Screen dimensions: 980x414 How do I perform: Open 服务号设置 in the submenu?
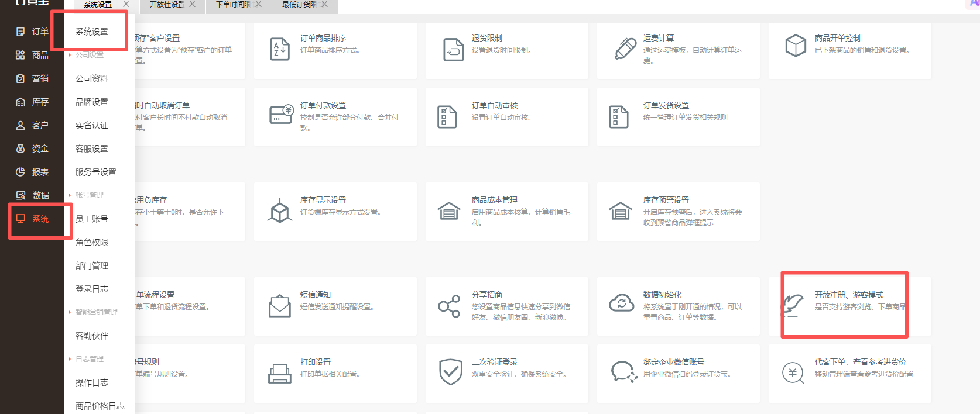(x=96, y=172)
